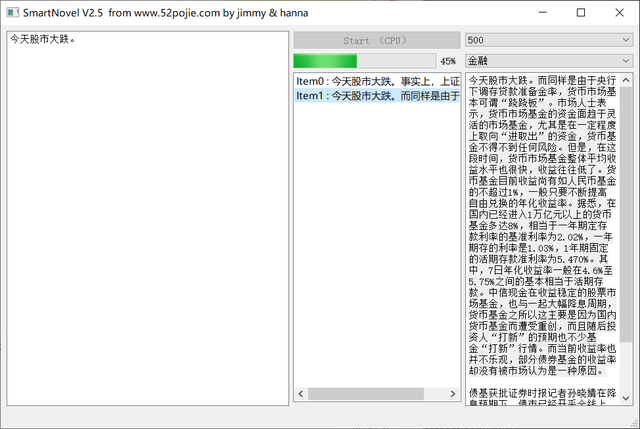Click the right arrow of results horizontal scrollbar
This screenshot has height=429, width=640.
click(x=453, y=393)
